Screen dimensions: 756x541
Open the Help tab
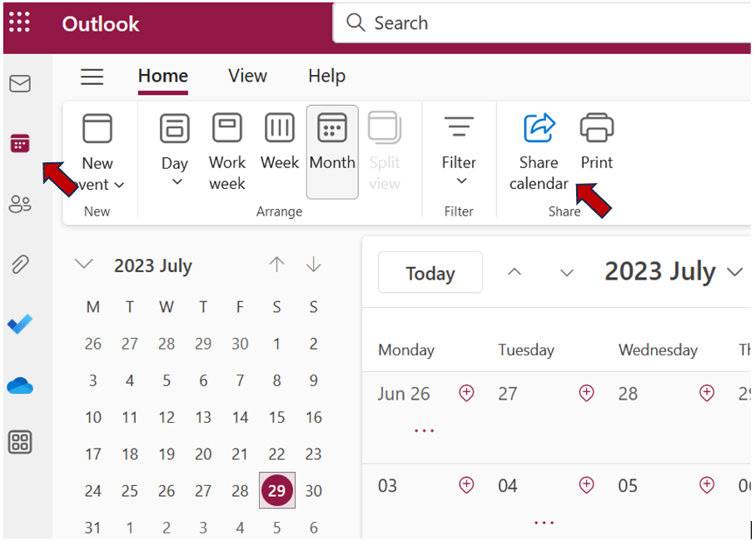click(x=326, y=76)
